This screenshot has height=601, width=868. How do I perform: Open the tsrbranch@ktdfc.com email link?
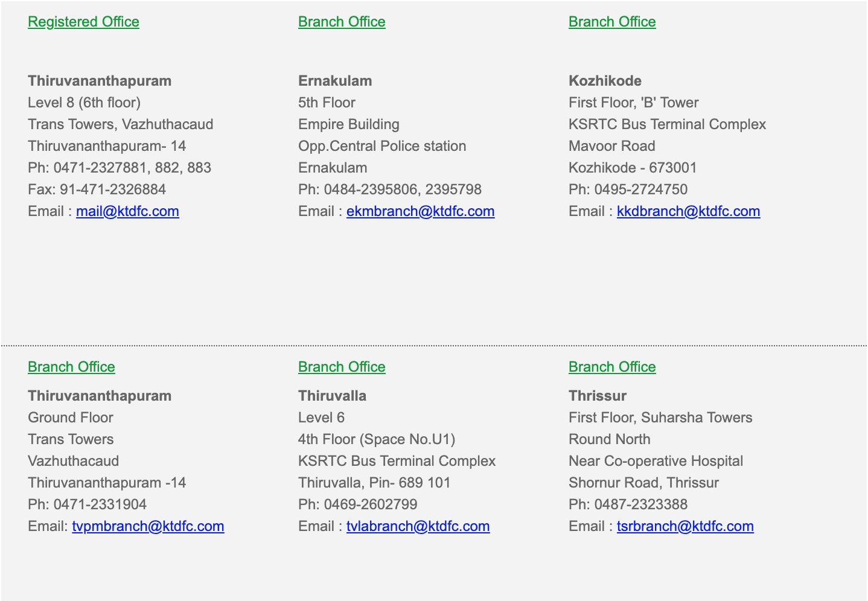tap(685, 526)
